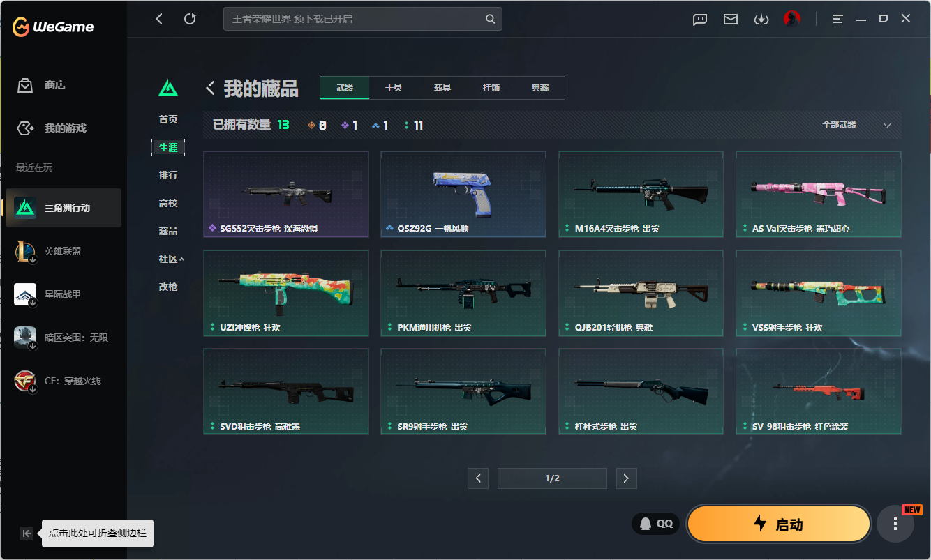Image resolution: width=931 pixels, height=560 pixels.
Task: Go back using top navigation arrow
Action: [159, 19]
